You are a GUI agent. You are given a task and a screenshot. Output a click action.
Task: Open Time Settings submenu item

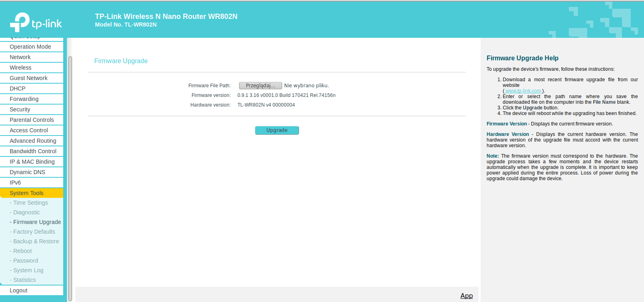point(31,203)
